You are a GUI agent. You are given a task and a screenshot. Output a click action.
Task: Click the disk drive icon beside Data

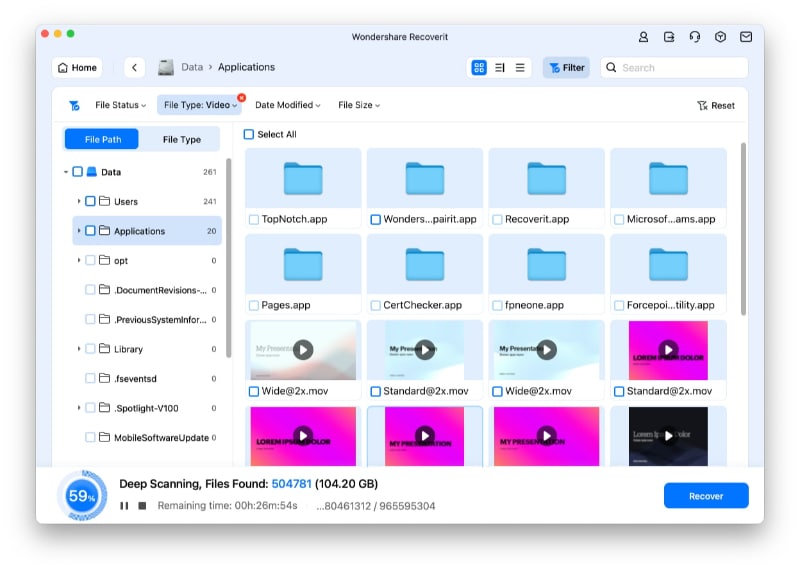166,67
